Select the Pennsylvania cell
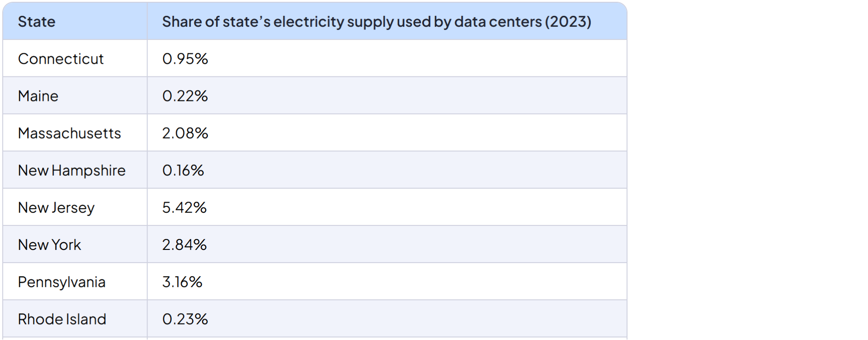868x340 pixels. 61,282
